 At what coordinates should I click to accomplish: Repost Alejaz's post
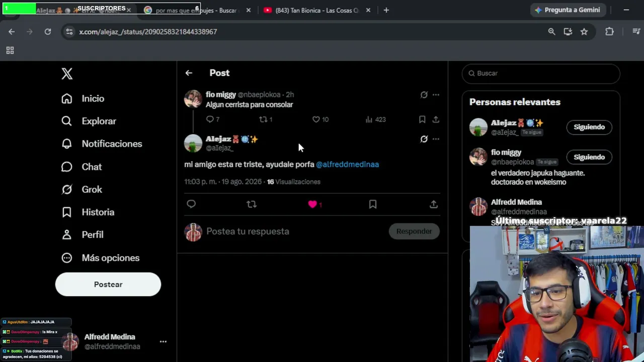click(x=252, y=204)
